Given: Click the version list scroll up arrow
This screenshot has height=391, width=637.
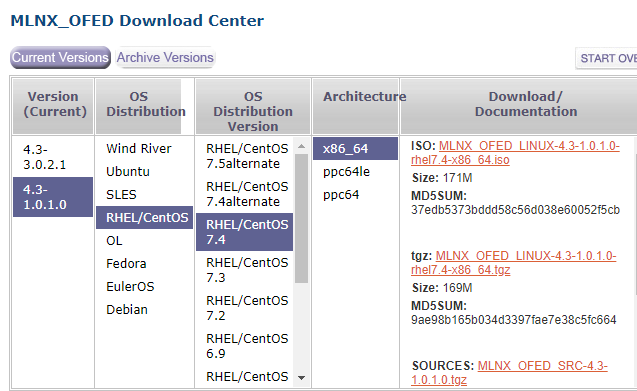Looking at the screenshot, I should tap(301, 146).
